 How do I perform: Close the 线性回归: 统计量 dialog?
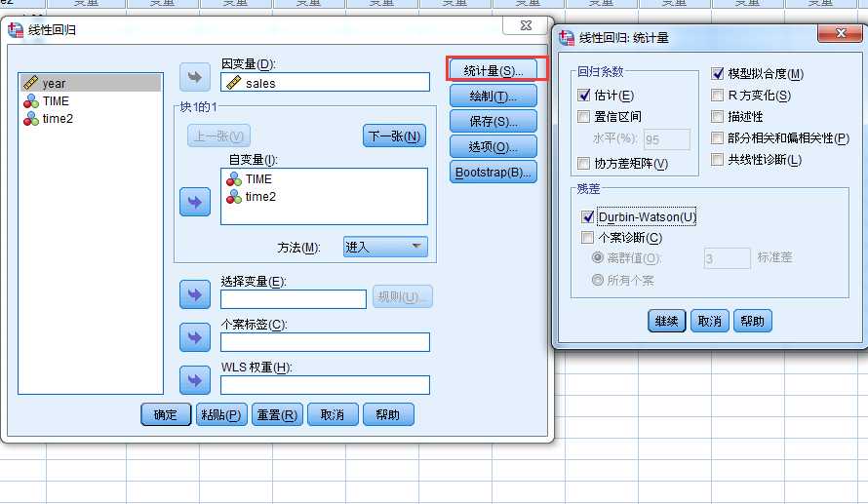pos(840,33)
